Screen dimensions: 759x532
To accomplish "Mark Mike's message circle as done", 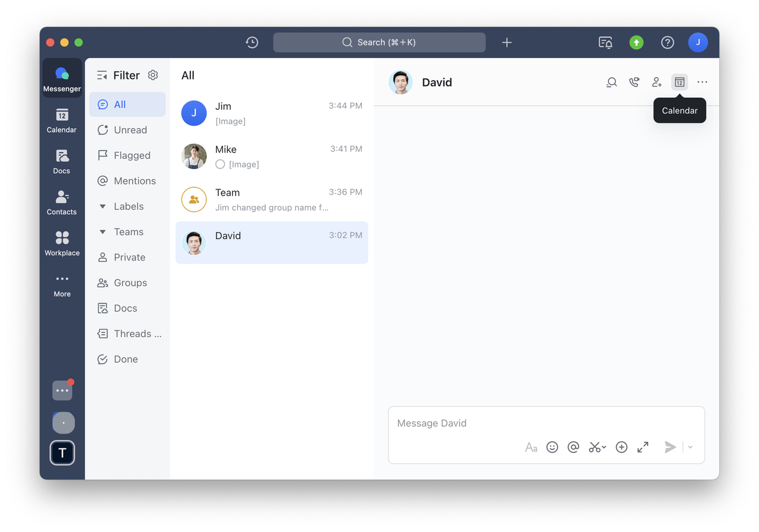I will click(220, 164).
